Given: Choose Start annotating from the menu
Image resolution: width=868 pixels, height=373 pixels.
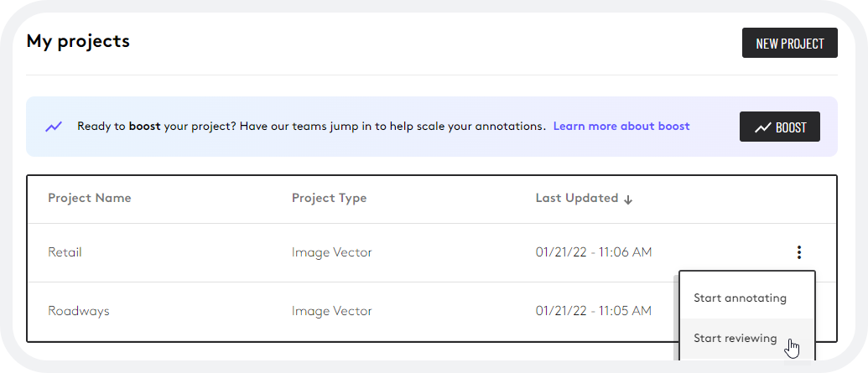Looking at the screenshot, I should click(x=741, y=298).
